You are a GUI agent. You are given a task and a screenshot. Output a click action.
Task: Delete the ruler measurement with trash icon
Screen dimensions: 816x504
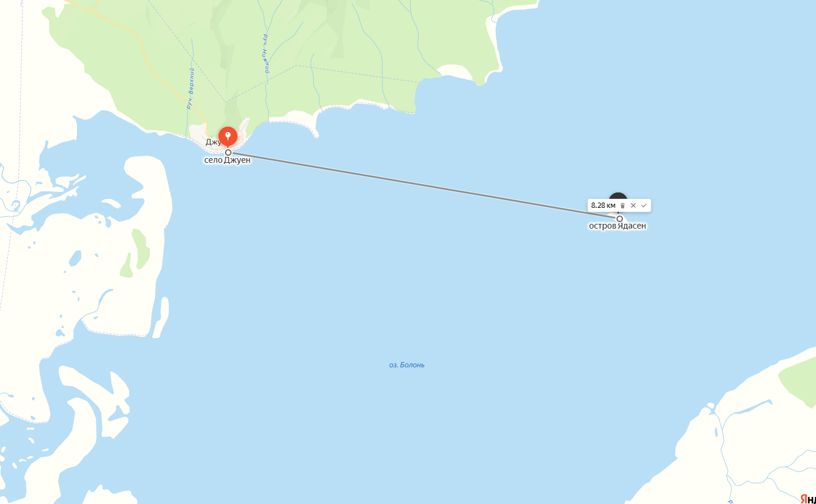(622, 206)
